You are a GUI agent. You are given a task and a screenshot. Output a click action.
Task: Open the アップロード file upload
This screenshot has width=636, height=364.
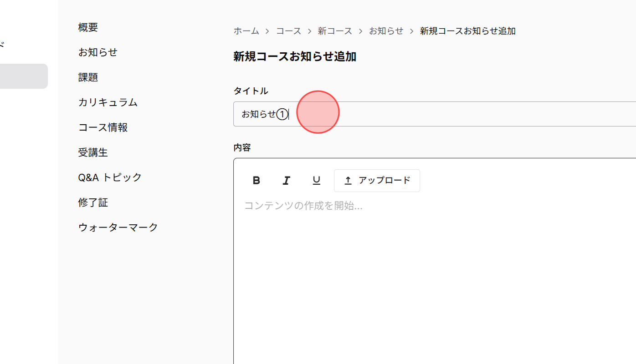(377, 180)
